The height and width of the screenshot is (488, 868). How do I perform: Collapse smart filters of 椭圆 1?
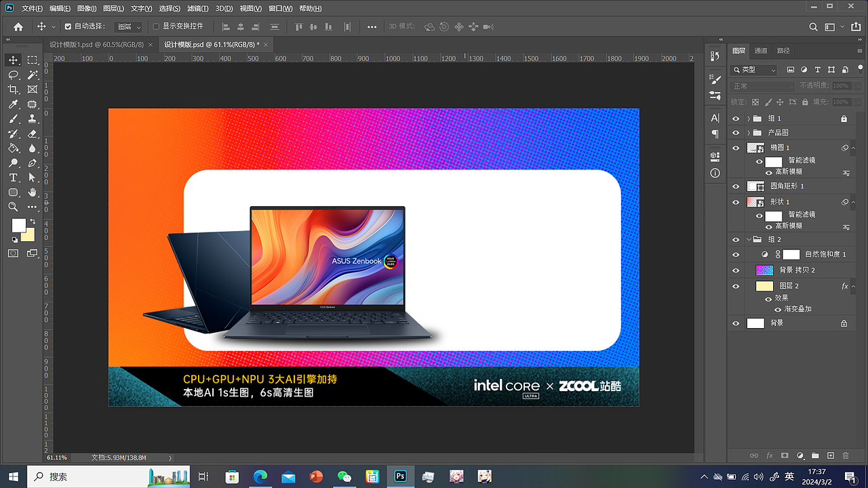click(853, 148)
